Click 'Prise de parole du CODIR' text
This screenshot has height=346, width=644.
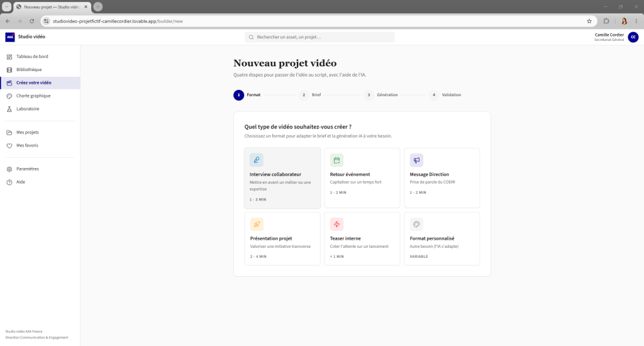coord(433,182)
